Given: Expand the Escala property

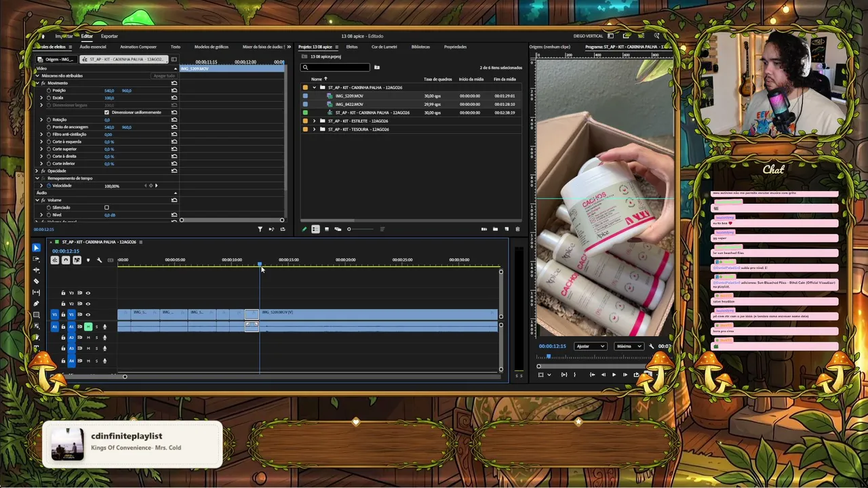Looking at the screenshot, I should click(41, 98).
